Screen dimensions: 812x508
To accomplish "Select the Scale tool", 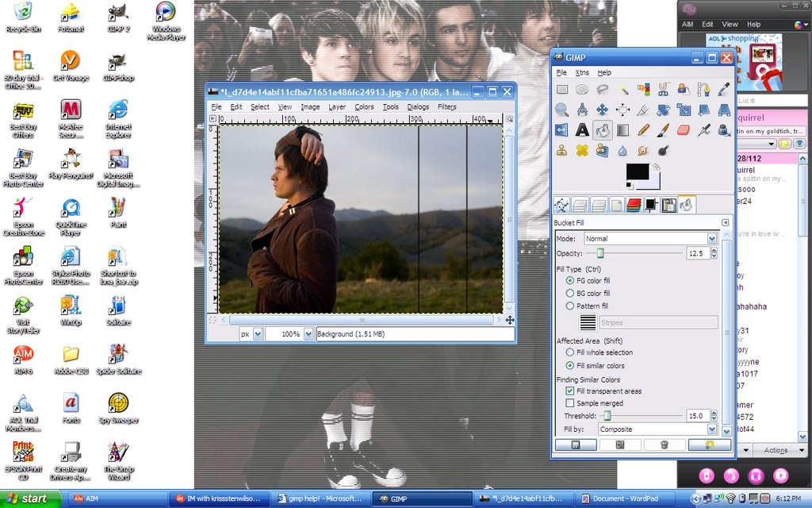I will coord(684,110).
